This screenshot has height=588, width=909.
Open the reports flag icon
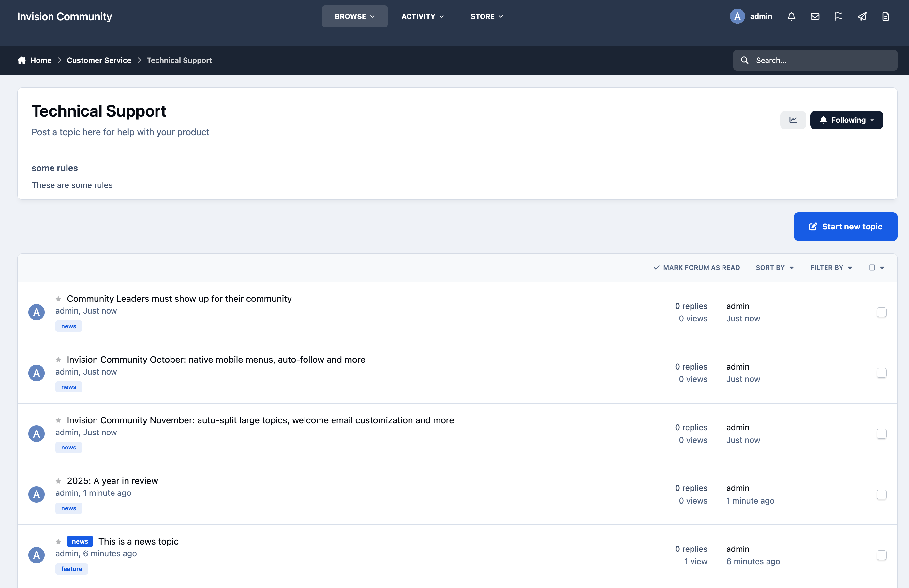838,16
